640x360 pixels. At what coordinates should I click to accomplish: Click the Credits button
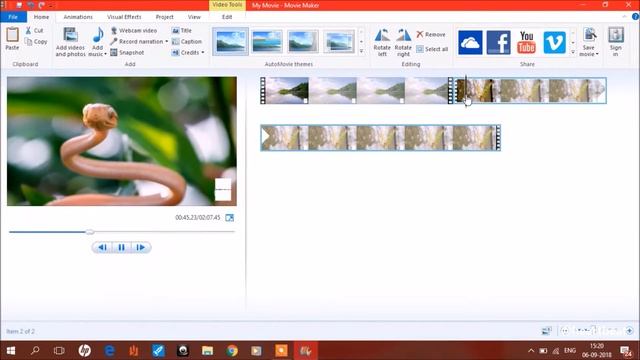tap(186, 53)
